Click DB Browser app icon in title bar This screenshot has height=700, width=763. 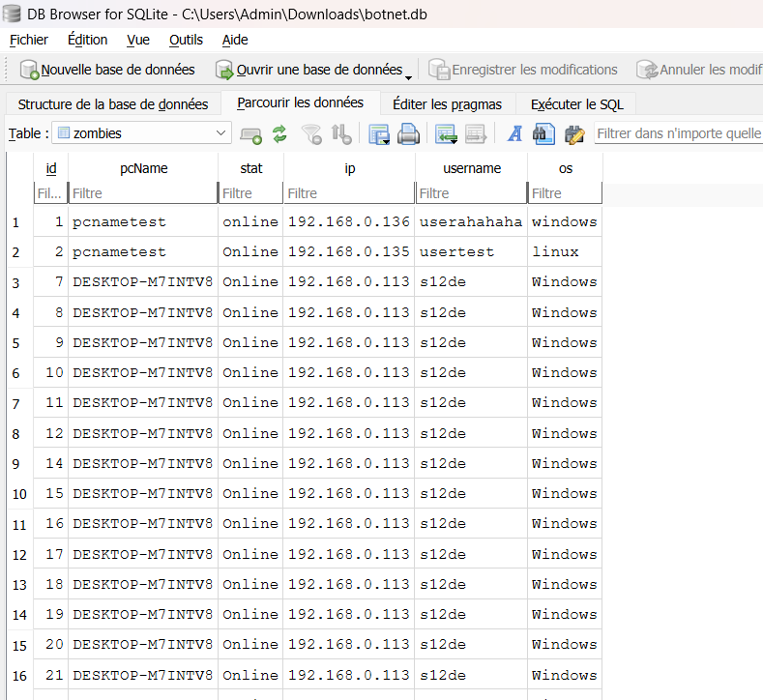tap(12, 15)
